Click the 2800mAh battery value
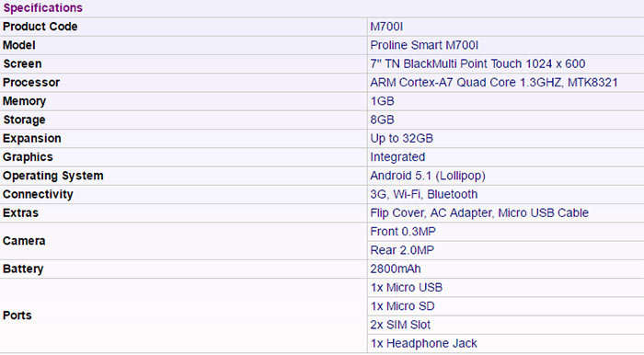This screenshot has height=355, width=644. pos(396,269)
